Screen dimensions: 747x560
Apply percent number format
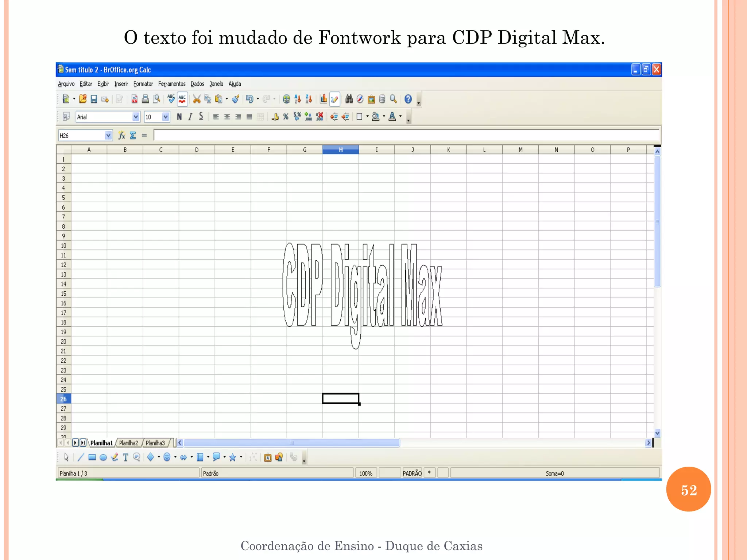pos(286,117)
